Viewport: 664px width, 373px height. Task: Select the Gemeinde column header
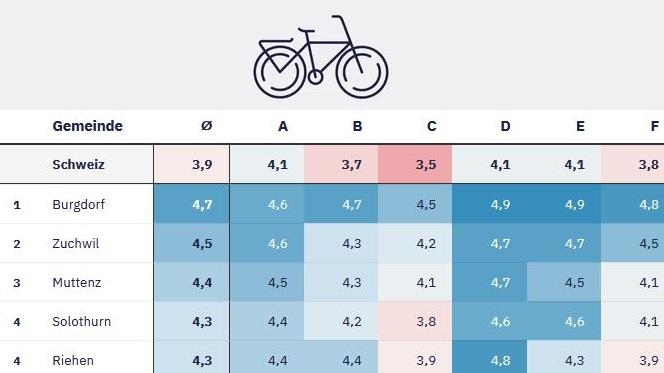(x=88, y=126)
